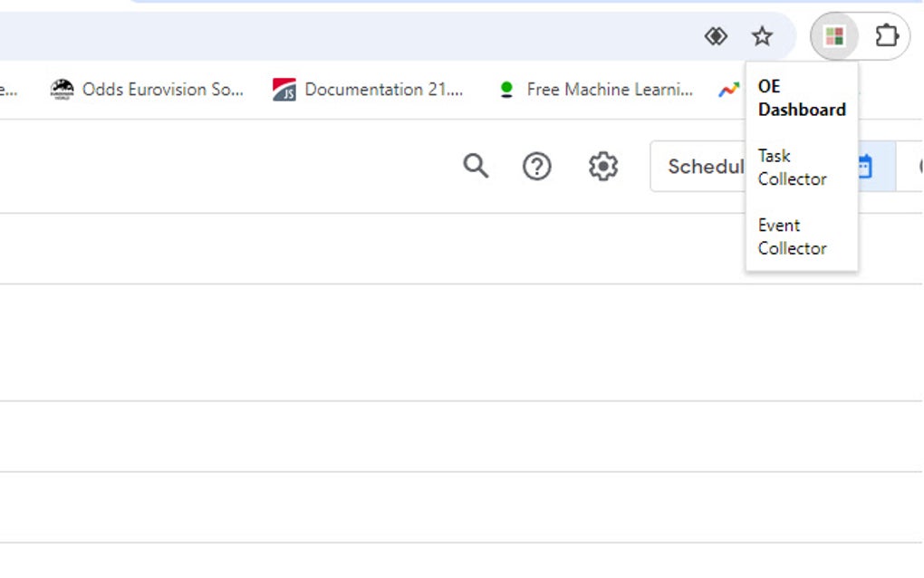Viewport: 924px width, 578px height.
Task: Open the search icon in the app toolbar
Action: tap(475, 166)
